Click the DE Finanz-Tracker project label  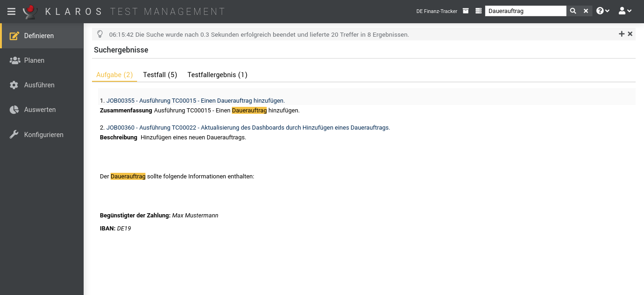point(437,11)
